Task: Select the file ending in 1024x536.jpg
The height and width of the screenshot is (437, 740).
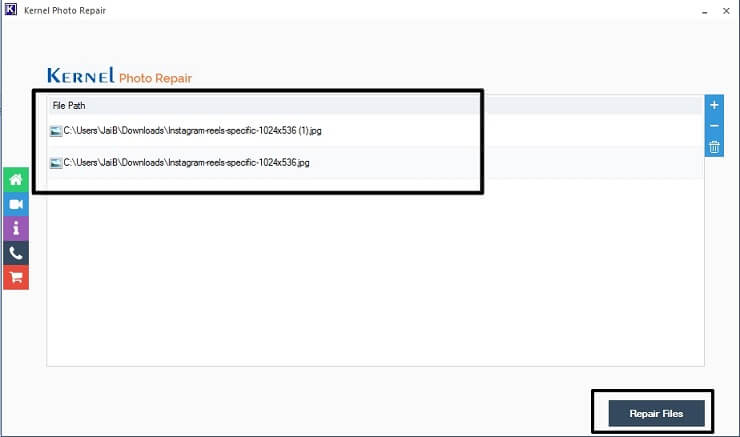Action: coord(375,163)
